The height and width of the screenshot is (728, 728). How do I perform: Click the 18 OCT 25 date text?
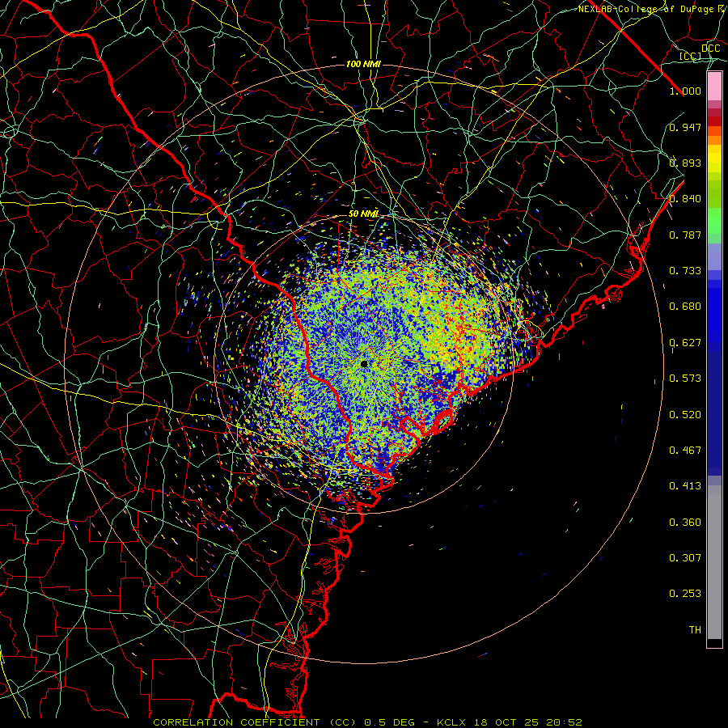point(506,722)
